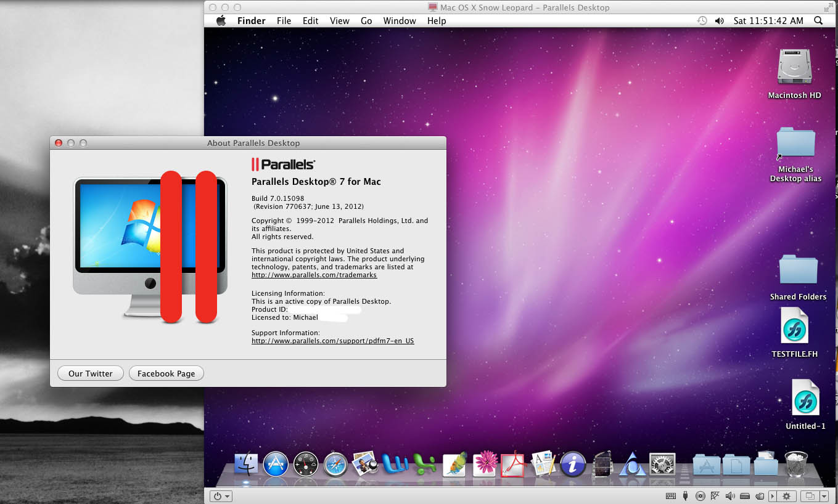Open the power button dropdown

(221, 496)
